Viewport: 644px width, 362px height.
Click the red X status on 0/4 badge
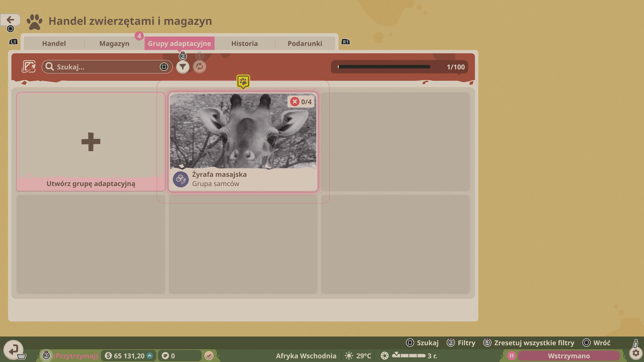click(294, 102)
